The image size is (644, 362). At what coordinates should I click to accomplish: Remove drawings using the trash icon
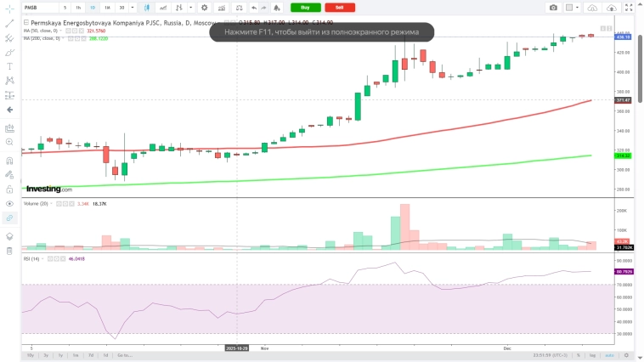[x=9, y=251]
